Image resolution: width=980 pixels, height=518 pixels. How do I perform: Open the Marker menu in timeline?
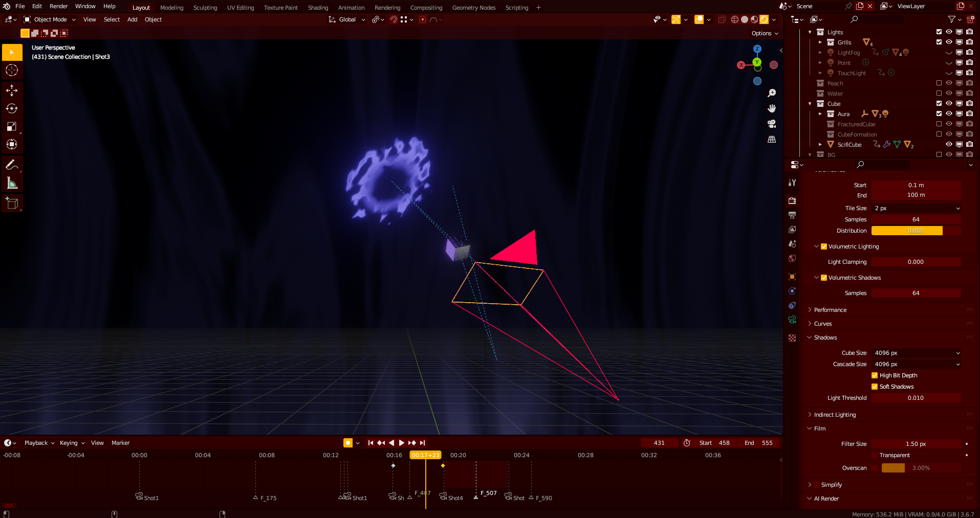pos(120,443)
